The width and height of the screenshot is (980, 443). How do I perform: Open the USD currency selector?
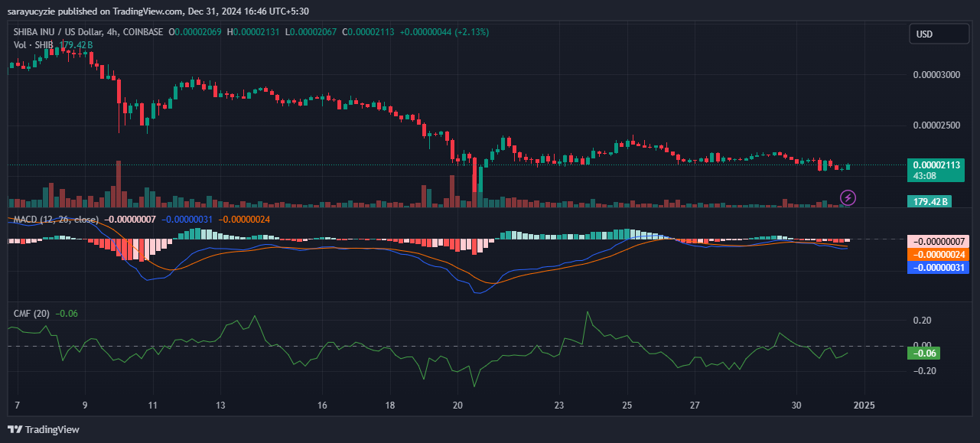pos(938,34)
